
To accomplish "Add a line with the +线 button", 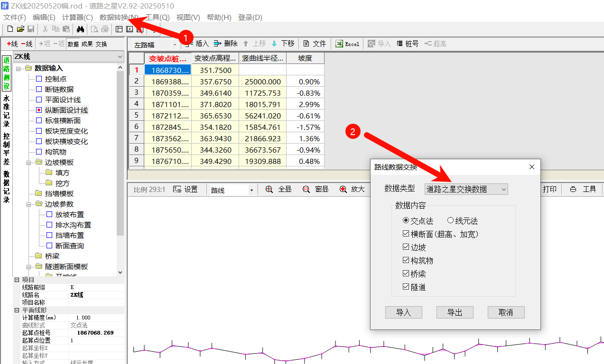I will 12,44.
